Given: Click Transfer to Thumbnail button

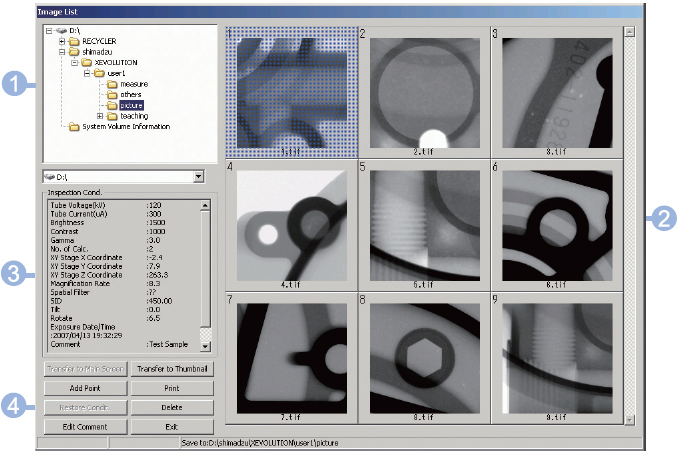Looking at the screenshot, I should [x=173, y=369].
